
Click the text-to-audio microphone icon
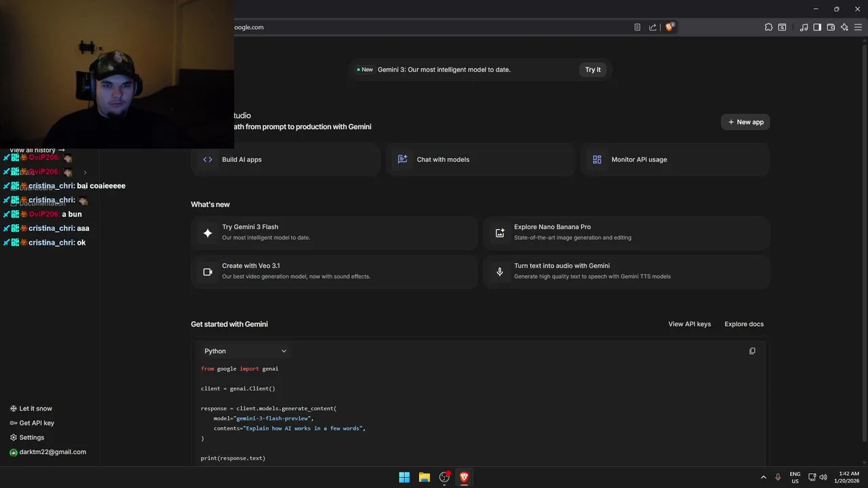pyautogui.click(x=500, y=272)
